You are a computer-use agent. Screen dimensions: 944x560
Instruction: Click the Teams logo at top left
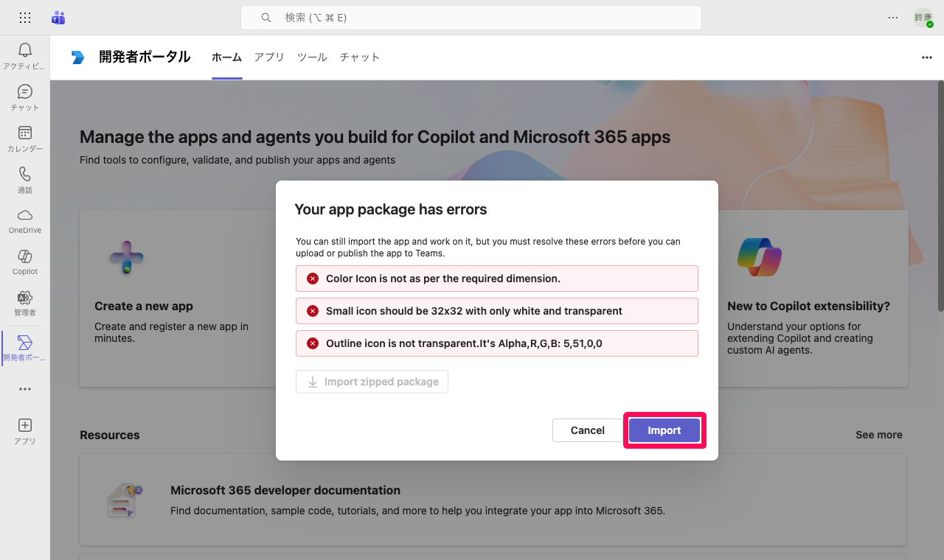tap(58, 18)
